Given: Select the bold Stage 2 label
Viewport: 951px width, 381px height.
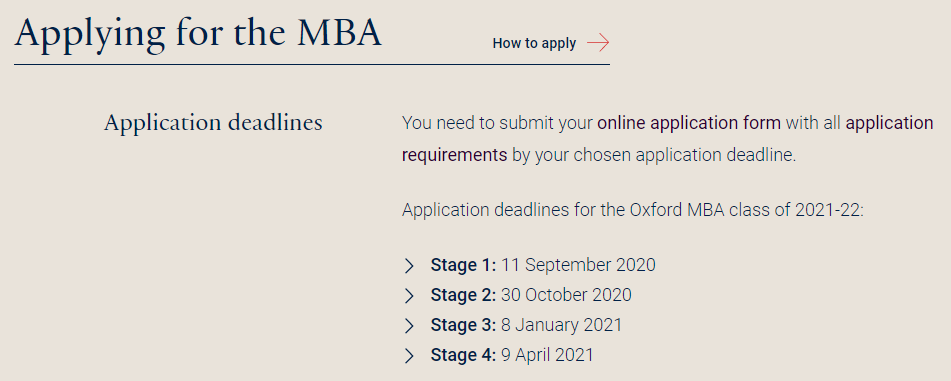Looking at the screenshot, I should pyautogui.click(x=463, y=295).
